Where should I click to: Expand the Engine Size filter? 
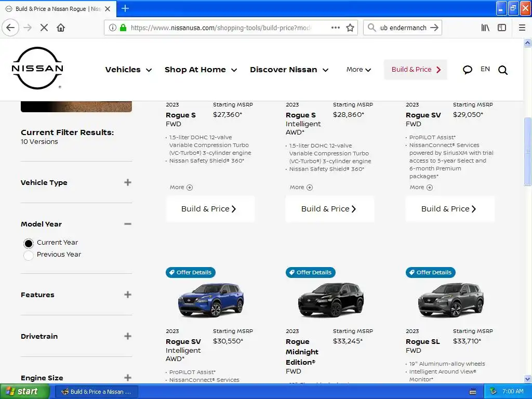point(128,378)
